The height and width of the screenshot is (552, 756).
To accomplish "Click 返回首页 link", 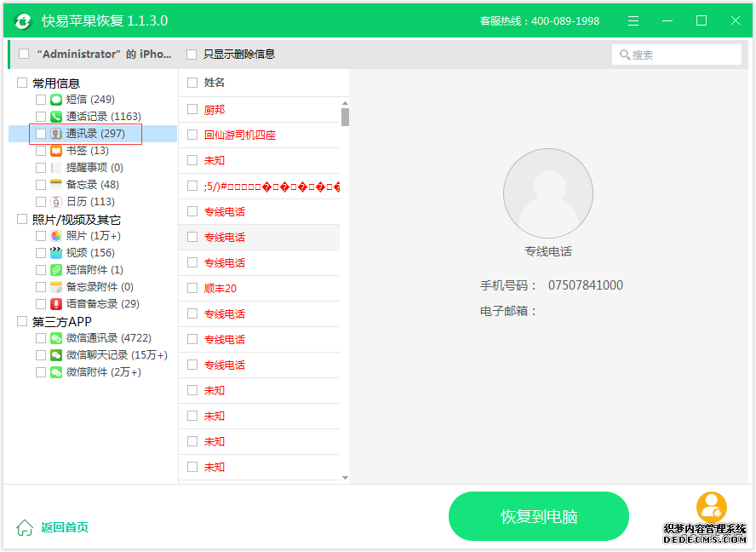I will point(65,527).
